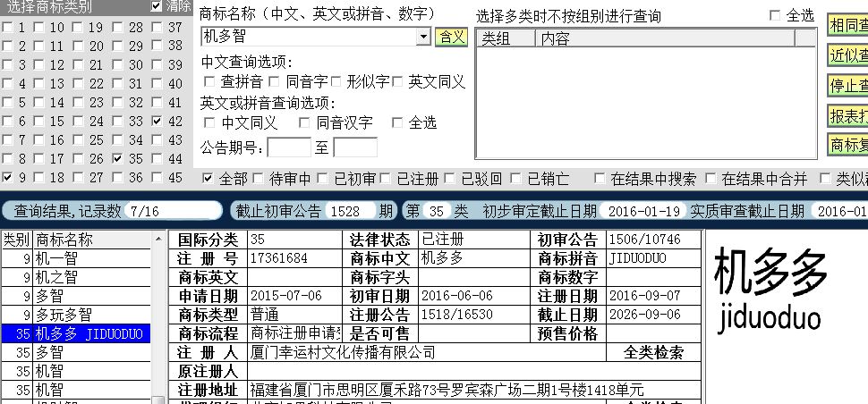Enable 在结果中搜索 option
This screenshot has width=868, height=404.
[x=600, y=179]
